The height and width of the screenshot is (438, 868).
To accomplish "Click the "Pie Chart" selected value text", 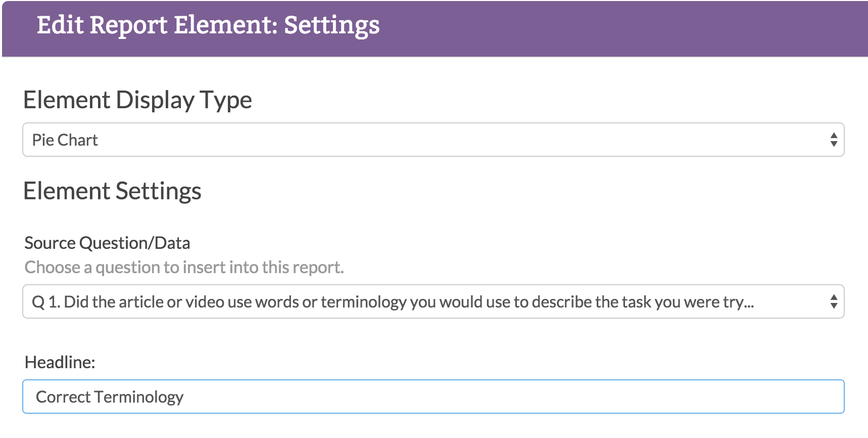I will 65,140.
